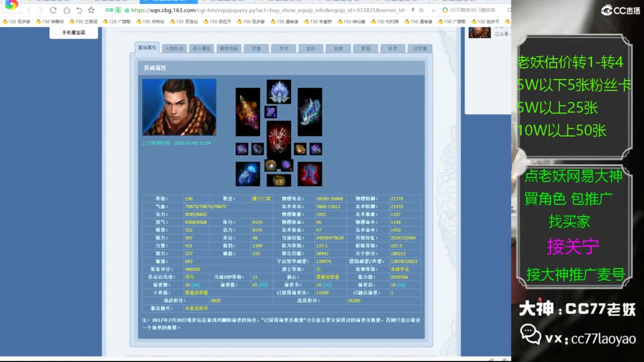This screenshot has width=644, height=362.
Task: Click the physical defense value 21770
Action: click(397, 199)
